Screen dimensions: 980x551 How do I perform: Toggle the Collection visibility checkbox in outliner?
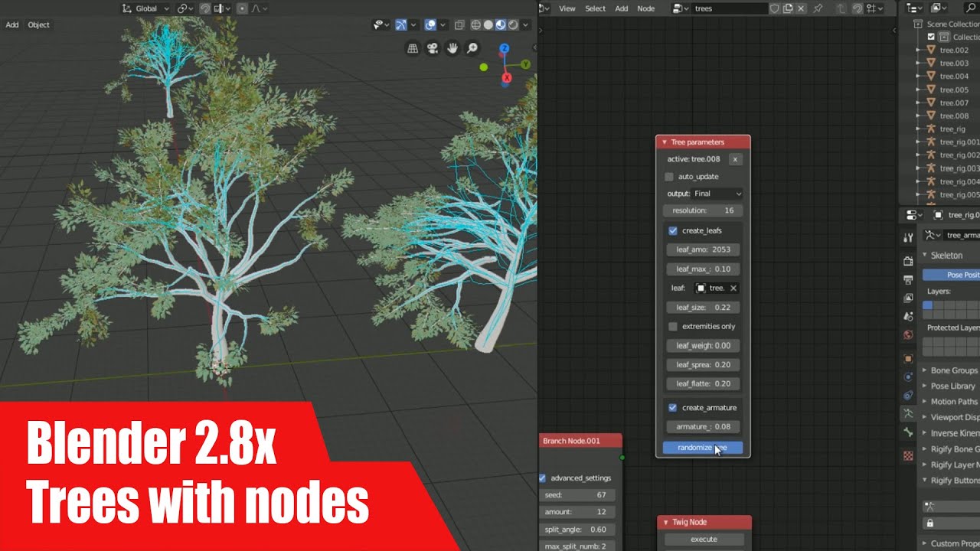931,37
